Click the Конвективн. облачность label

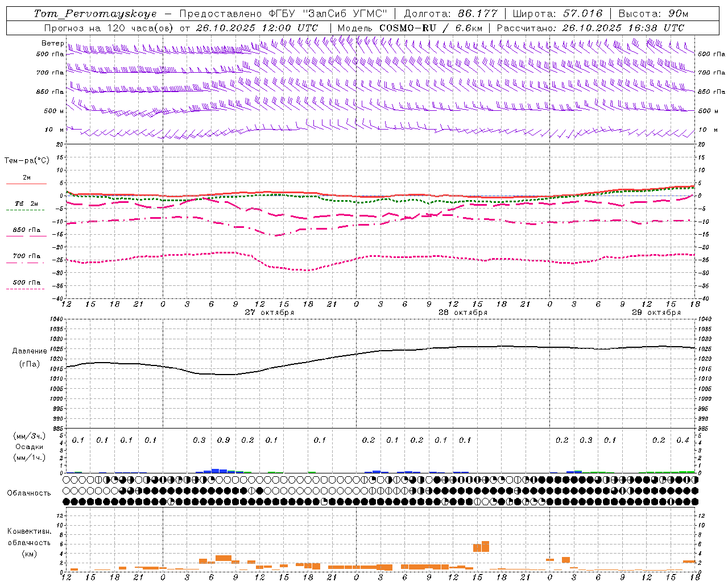point(29,537)
